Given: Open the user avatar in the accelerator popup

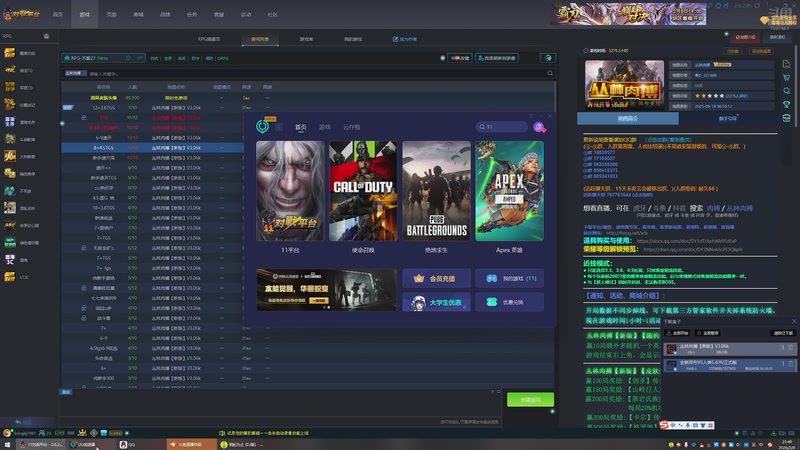Looking at the screenshot, I should (x=539, y=127).
